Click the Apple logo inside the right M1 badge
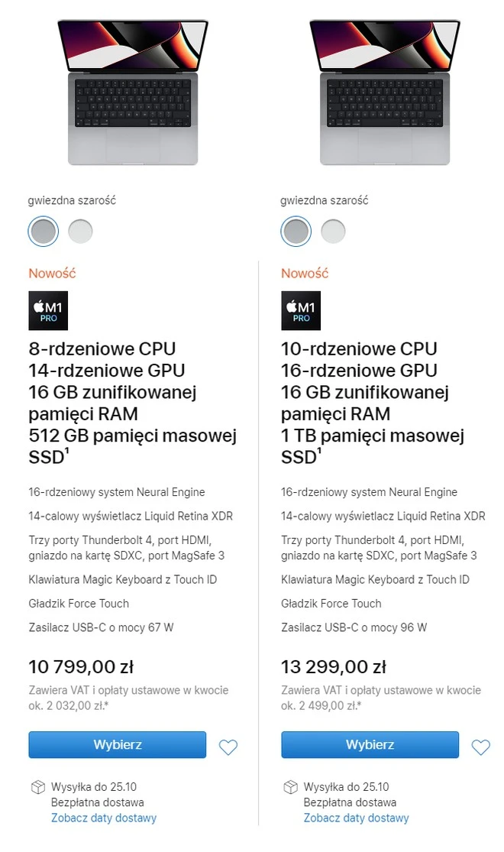 point(290,305)
